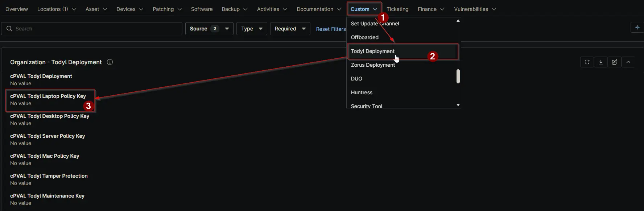Open the Overview tab
This screenshot has width=644, height=211.
17,9
